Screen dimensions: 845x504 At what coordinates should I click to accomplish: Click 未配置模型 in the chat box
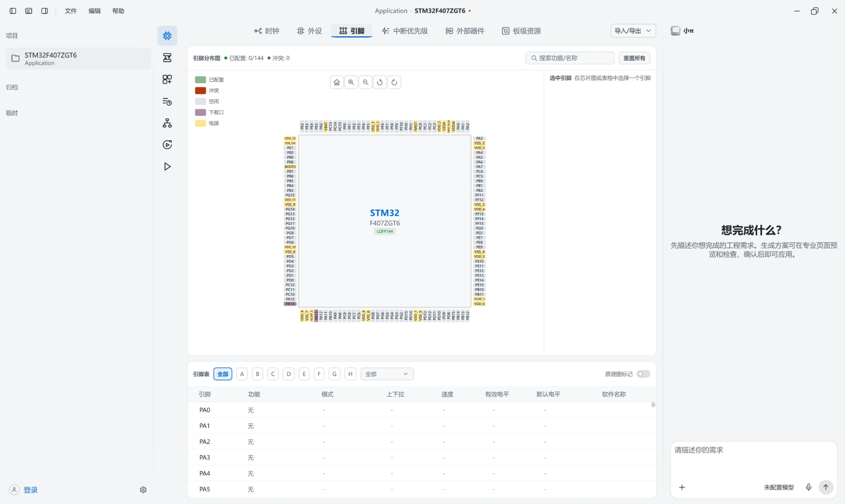pos(779,487)
